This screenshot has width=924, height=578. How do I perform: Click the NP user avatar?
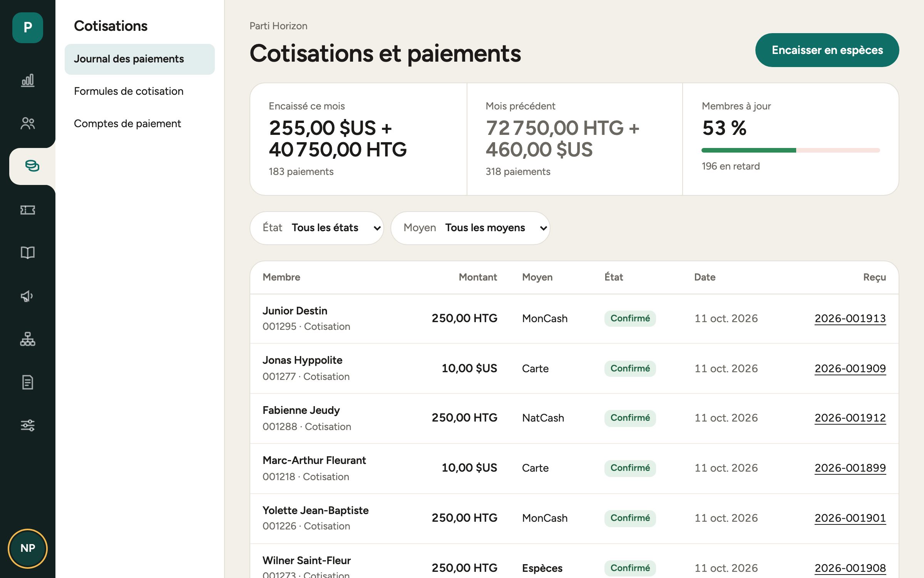pos(28,548)
